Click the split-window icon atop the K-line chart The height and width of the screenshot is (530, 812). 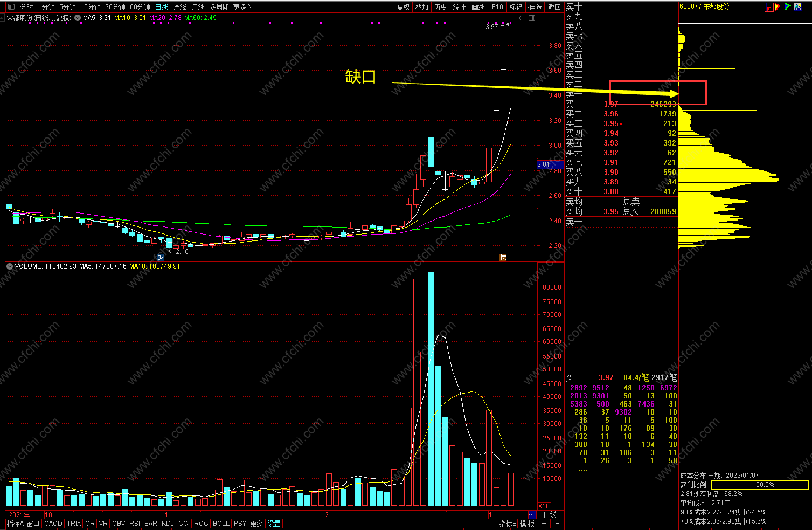(x=532, y=18)
